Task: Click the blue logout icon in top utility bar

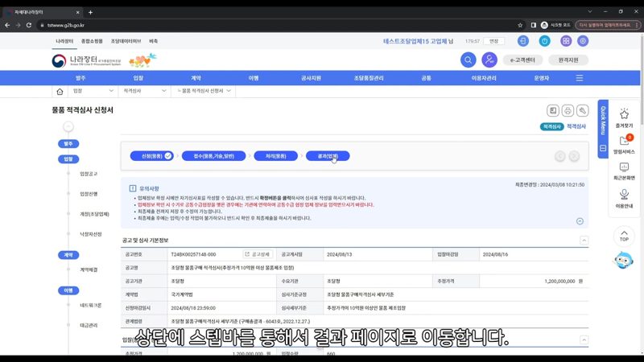Action: tap(522, 41)
